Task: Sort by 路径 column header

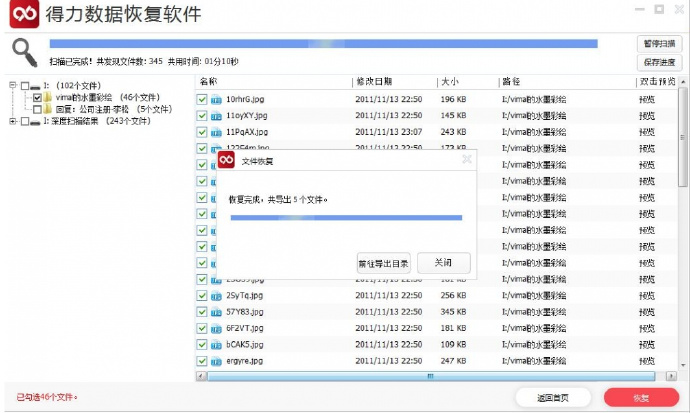Action: pyautogui.click(x=511, y=81)
